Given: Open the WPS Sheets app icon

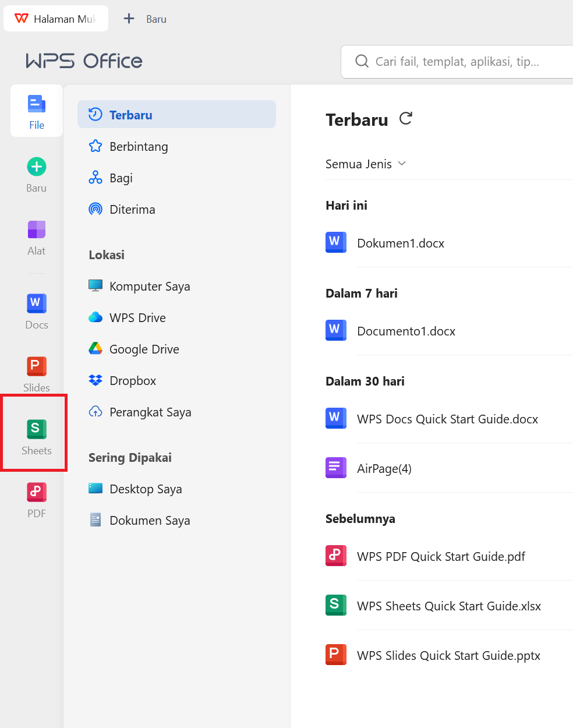Looking at the screenshot, I should click(x=36, y=433).
